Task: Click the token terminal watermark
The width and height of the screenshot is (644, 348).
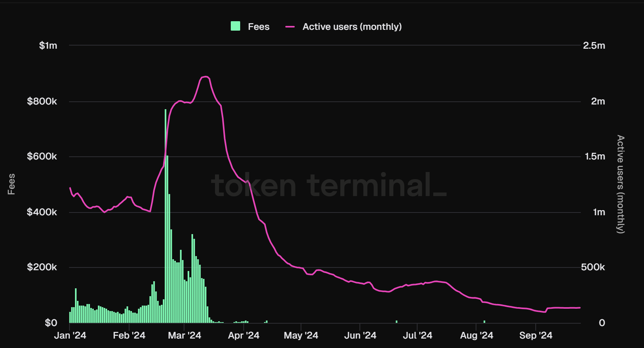Action: [328, 185]
